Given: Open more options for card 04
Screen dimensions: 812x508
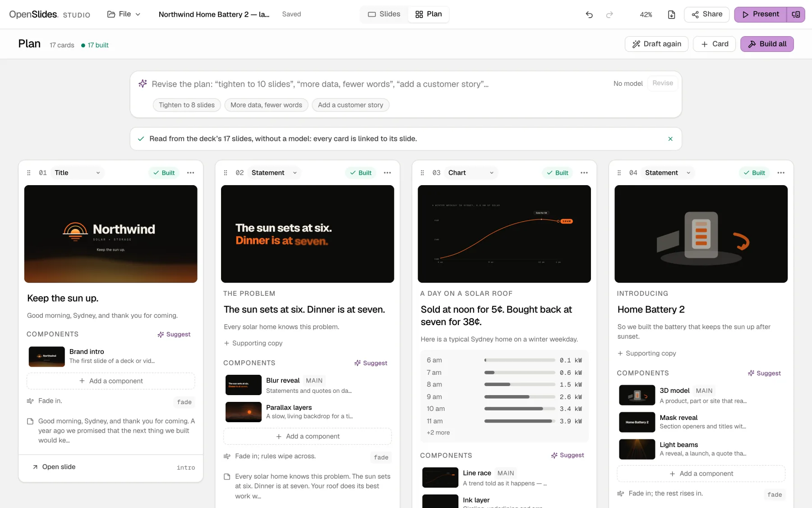Looking at the screenshot, I should click(781, 172).
